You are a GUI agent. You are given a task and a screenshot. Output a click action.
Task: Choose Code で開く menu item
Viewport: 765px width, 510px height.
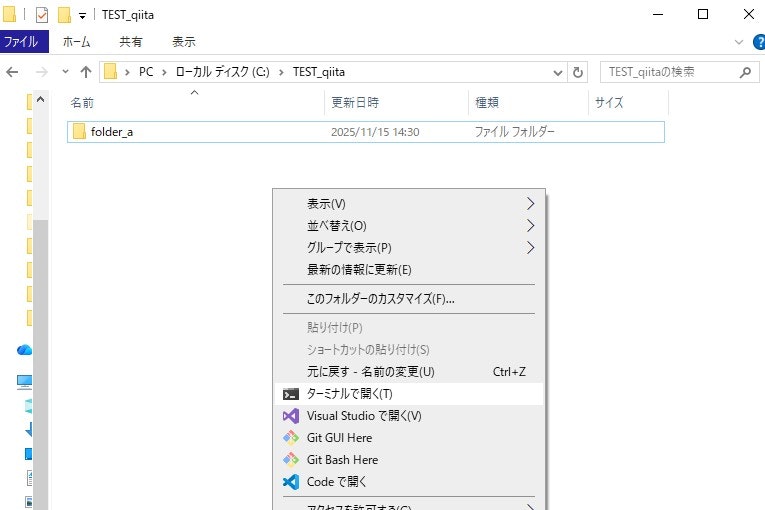click(409, 482)
